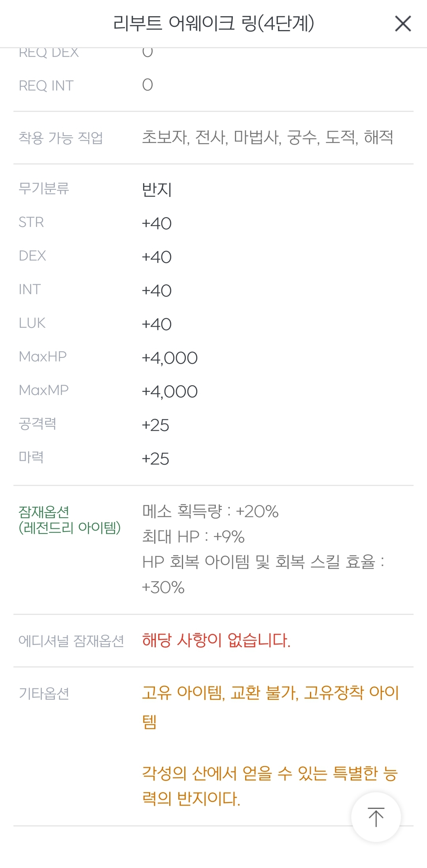Close the 리부트 어웨이크 링 detail popup
This screenshot has width=427, height=868.
point(403,24)
